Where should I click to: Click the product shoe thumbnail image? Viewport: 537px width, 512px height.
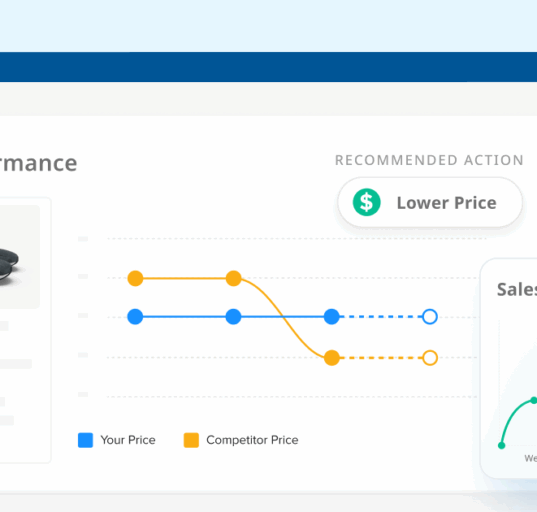pos(17,257)
